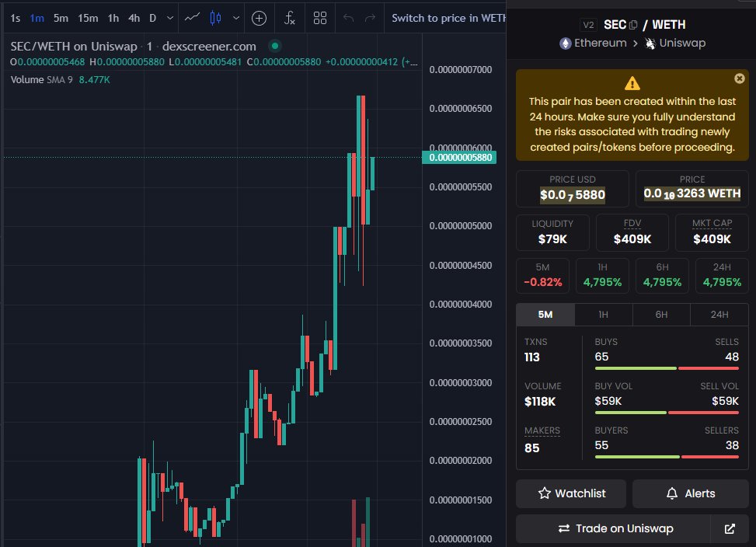Click Switch to price in WETH
The width and height of the screenshot is (756, 547).
point(448,19)
